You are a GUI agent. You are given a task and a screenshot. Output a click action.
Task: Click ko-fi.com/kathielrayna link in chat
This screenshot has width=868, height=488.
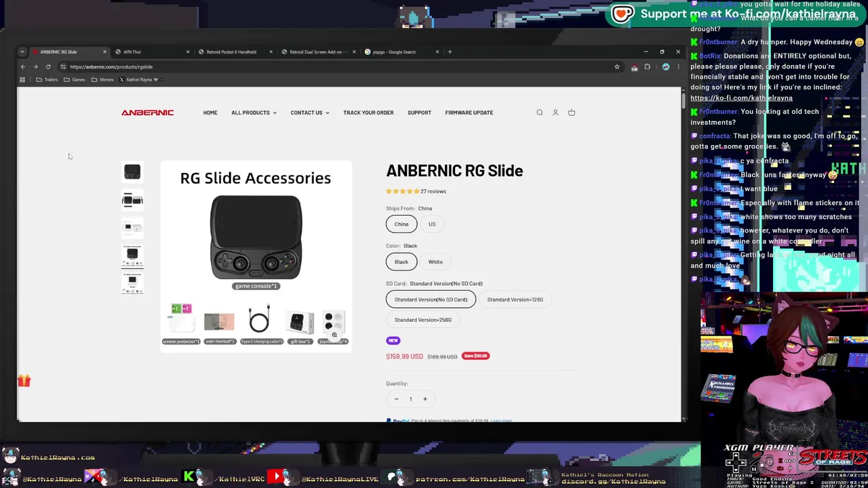click(x=741, y=98)
